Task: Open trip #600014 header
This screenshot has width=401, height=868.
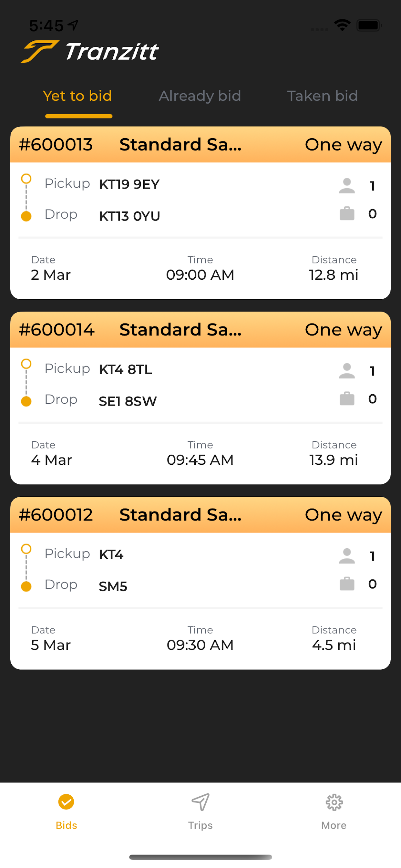Action: tap(200, 330)
